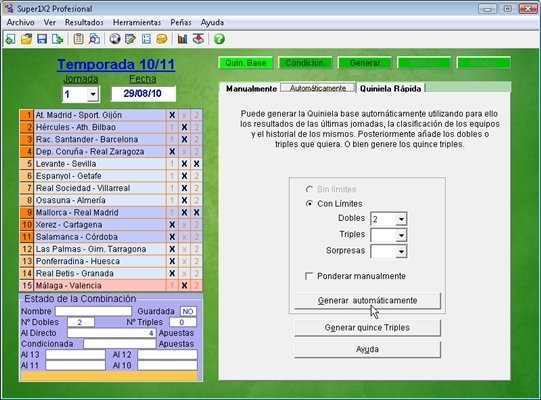Viewport: 541px width, 400px height.
Task: Click the Fecha field showing 29/08/10
Action: 143,94
